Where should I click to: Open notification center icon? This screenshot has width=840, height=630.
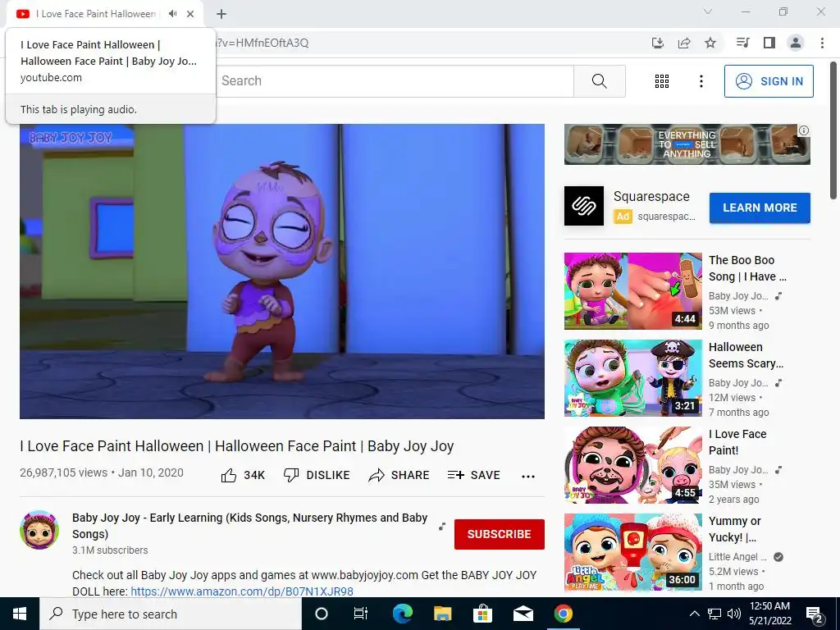coord(815,614)
